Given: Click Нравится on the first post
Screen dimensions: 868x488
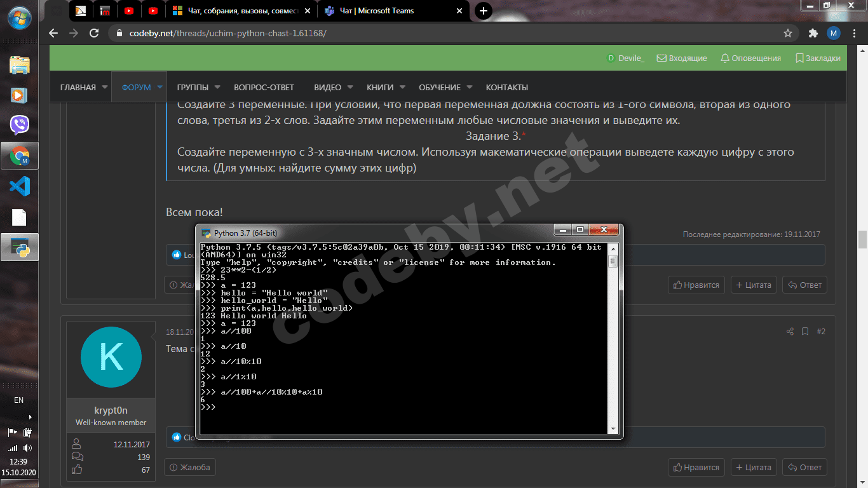Looking at the screenshot, I should tap(696, 285).
